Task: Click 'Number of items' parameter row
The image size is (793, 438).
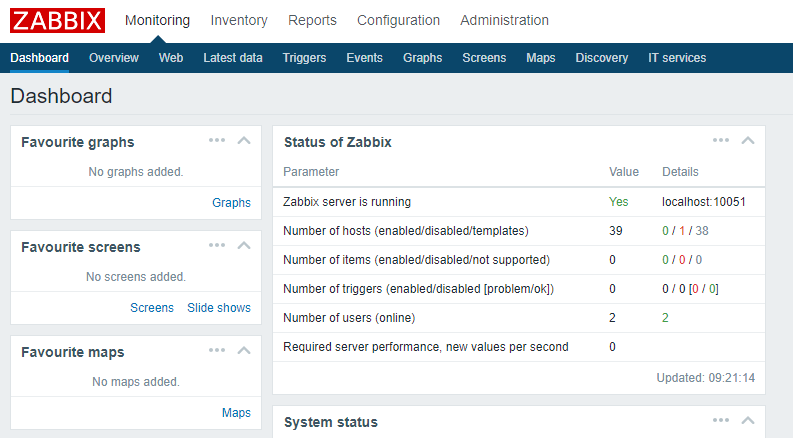Action: pos(518,260)
